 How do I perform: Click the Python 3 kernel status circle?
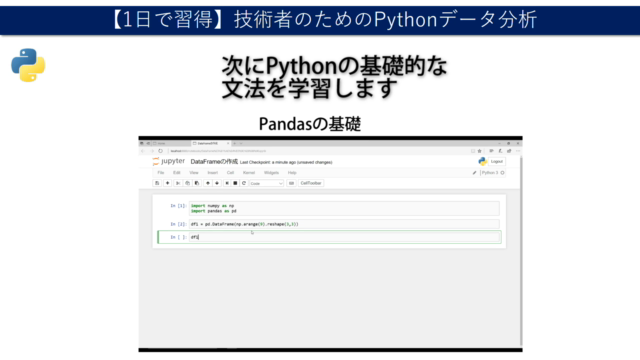[x=502, y=173]
